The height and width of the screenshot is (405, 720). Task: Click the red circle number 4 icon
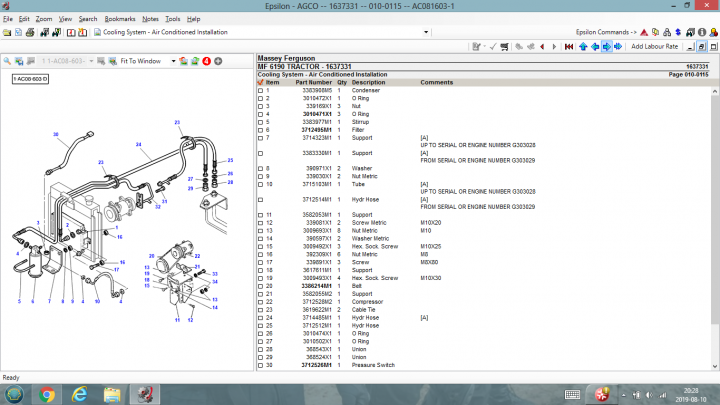point(207,61)
